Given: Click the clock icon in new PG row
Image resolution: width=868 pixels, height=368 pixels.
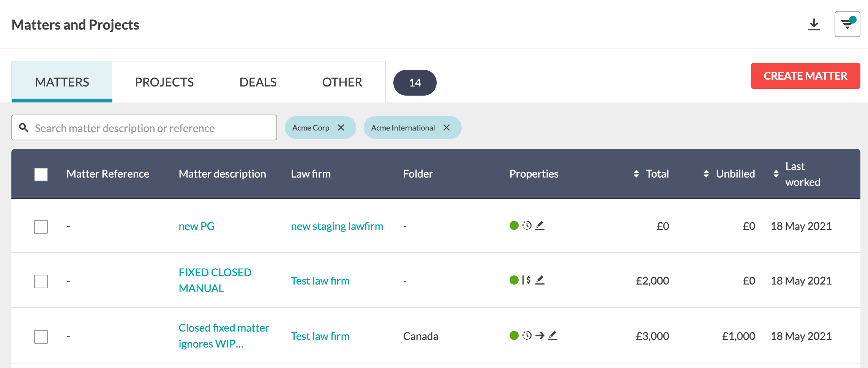Looking at the screenshot, I should [x=527, y=225].
